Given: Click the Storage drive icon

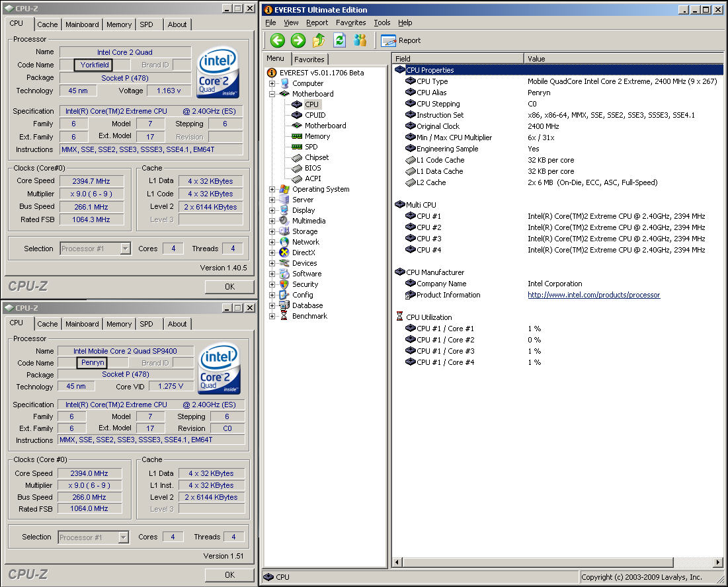Looking at the screenshot, I should 284,231.
